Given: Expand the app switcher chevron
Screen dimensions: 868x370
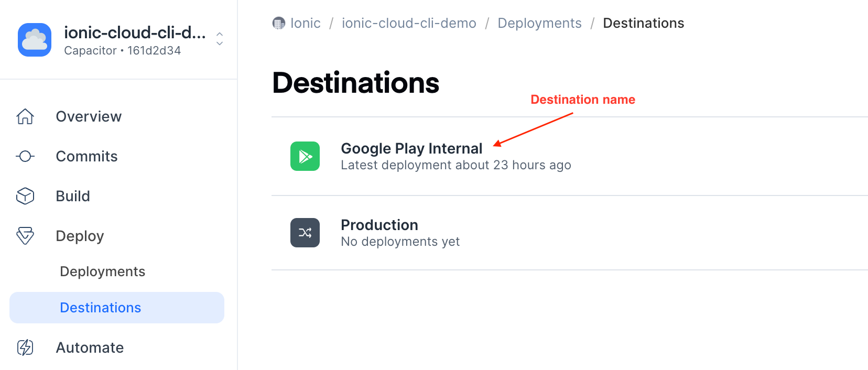Looking at the screenshot, I should [x=220, y=39].
